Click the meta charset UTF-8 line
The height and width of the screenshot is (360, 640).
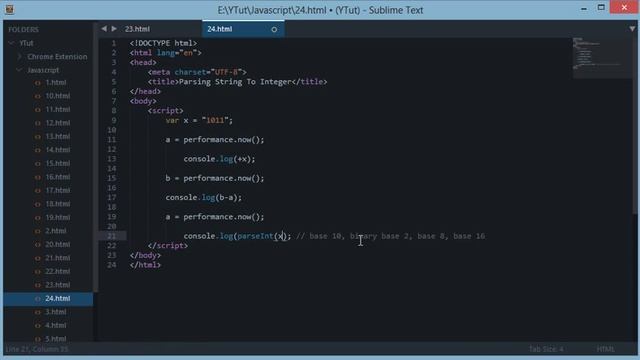[x=197, y=72]
